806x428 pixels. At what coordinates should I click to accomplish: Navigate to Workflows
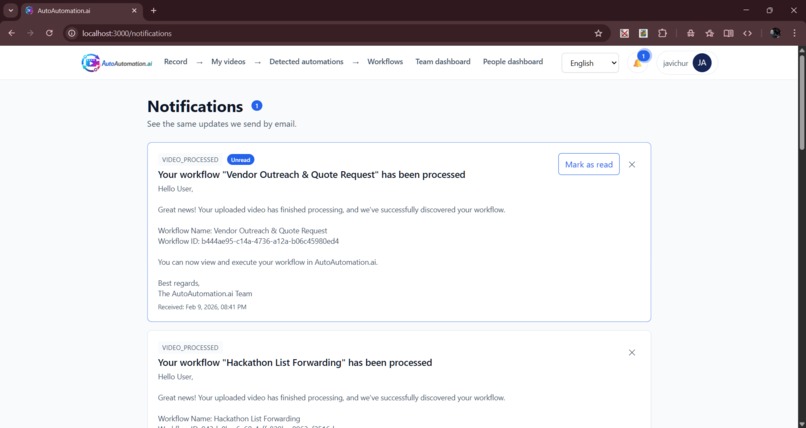pyautogui.click(x=385, y=62)
